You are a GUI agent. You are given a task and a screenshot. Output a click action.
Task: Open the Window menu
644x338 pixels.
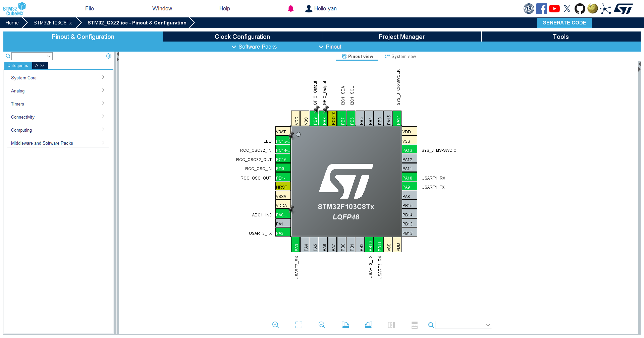coord(162,9)
